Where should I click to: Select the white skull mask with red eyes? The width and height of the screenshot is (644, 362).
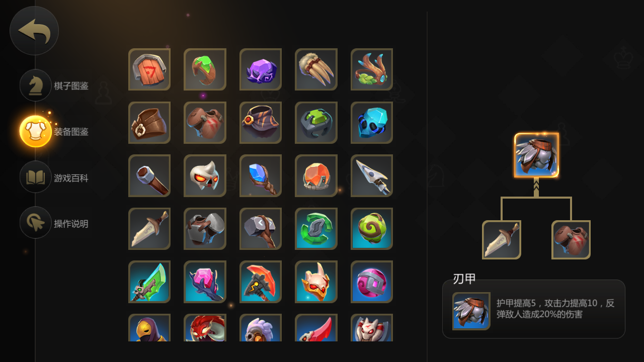coord(205,175)
